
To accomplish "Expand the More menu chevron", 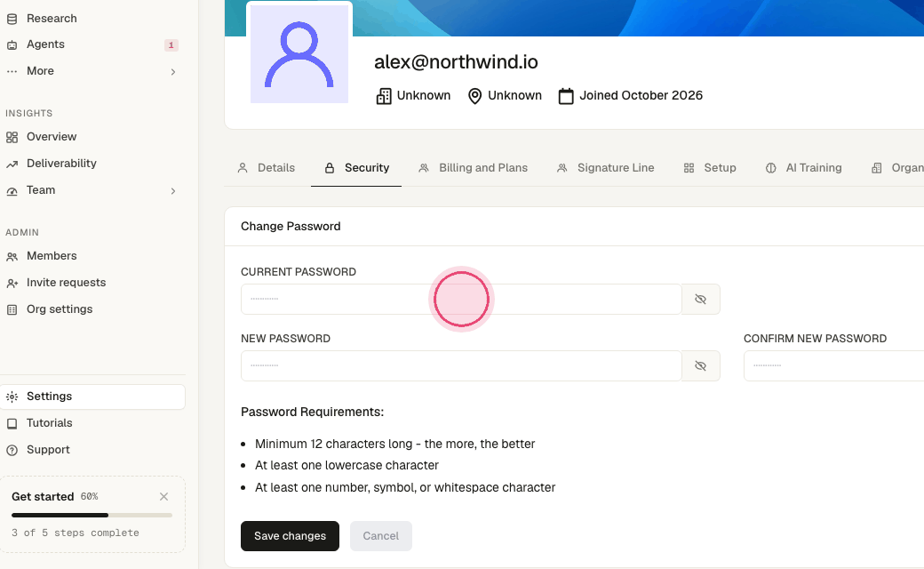I will [173, 72].
